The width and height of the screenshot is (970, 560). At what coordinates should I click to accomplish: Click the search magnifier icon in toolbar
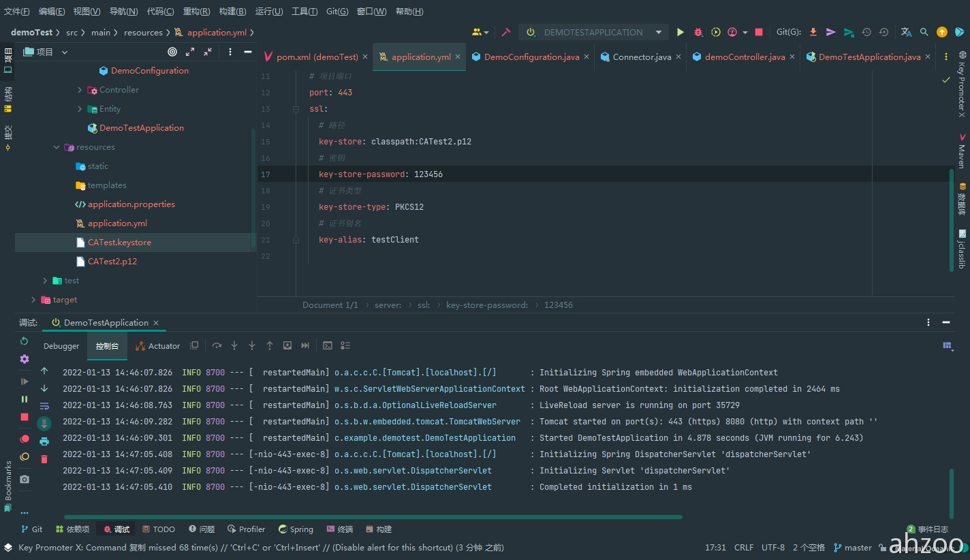pyautogui.click(x=924, y=32)
